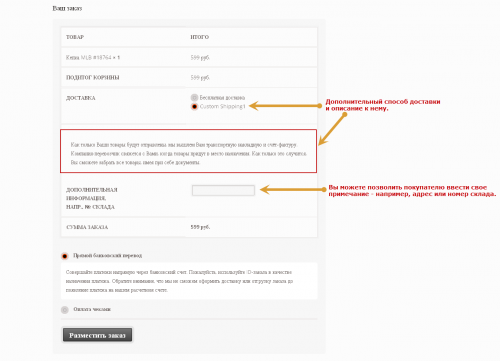Click the 'Оплата чеками' label
Image resolution: width=500 pixels, height=361 pixels.
click(92, 309)
